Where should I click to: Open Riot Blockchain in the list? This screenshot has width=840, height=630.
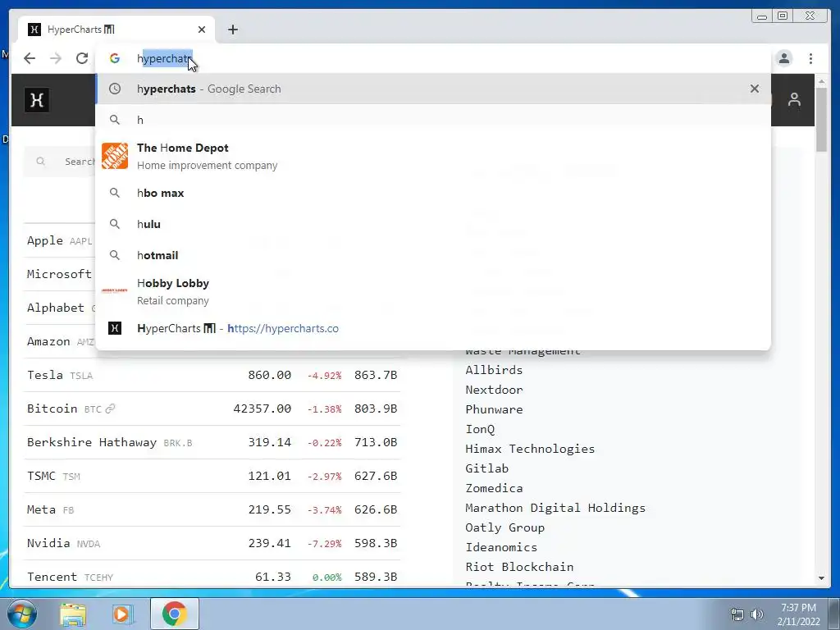click(519, 568)
